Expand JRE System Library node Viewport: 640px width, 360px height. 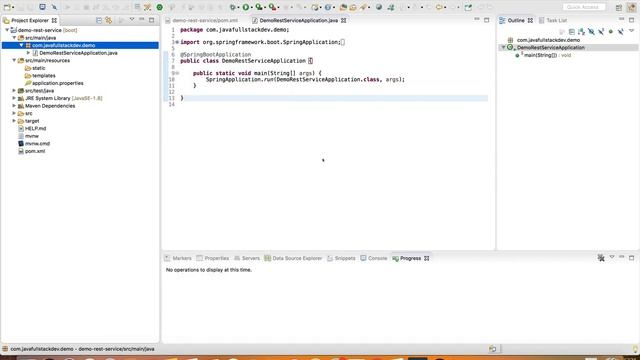[14, 98]
